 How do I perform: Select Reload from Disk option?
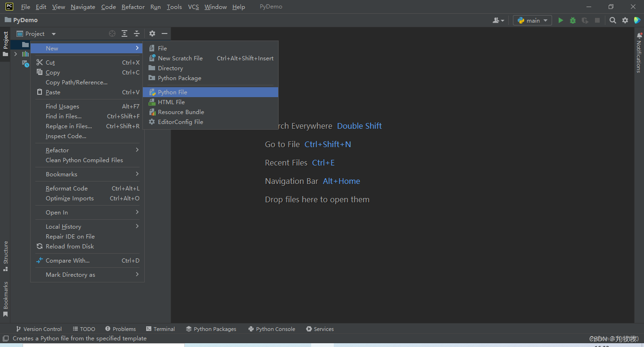coord(87,246)
